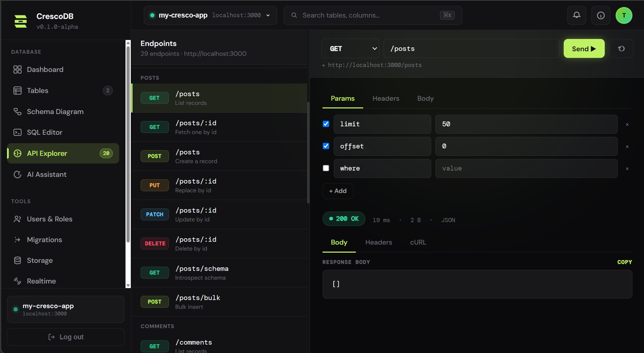The image size is (644, 353).
Task: Open the response Headers tab
Action: pos(379,242)
